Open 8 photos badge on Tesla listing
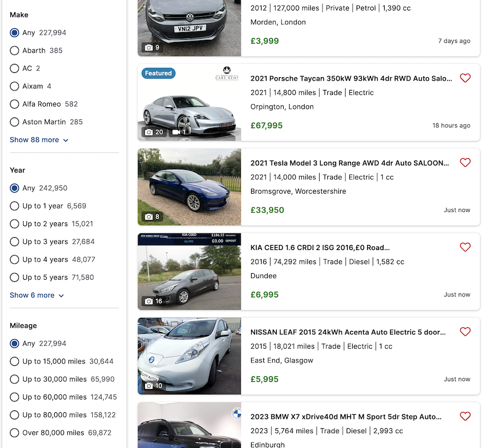This screenshot has height=448, width=483. pyautogui.click(x=152, y=217)
